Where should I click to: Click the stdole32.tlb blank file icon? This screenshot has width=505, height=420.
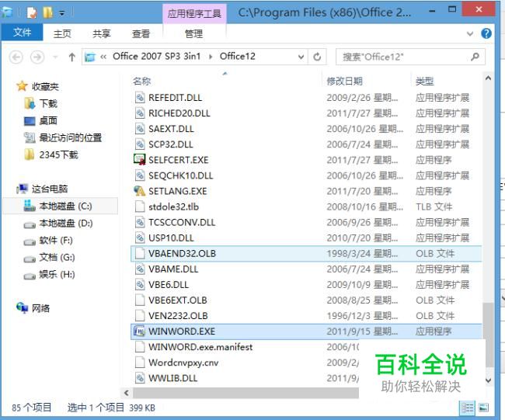[x=139, y=207]
